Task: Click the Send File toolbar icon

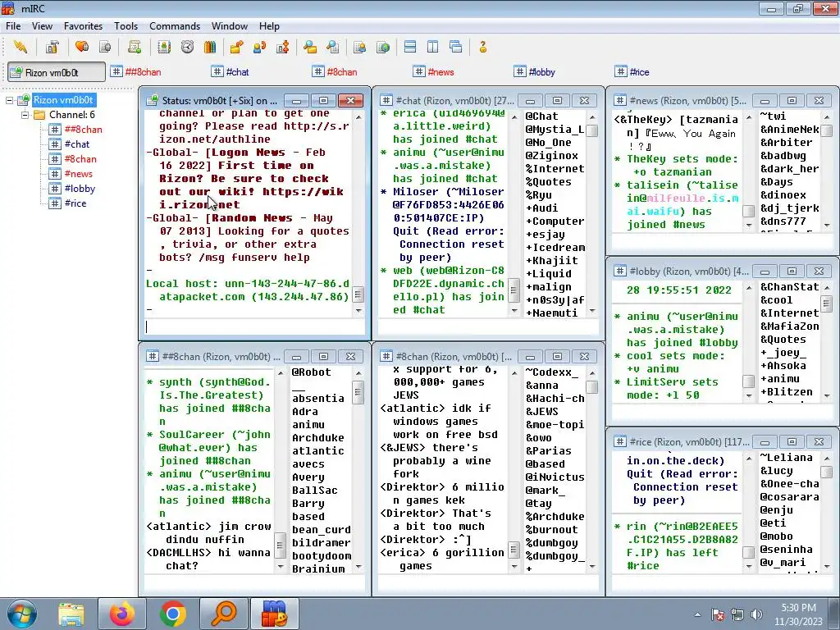Action: [x=236, y=47]
